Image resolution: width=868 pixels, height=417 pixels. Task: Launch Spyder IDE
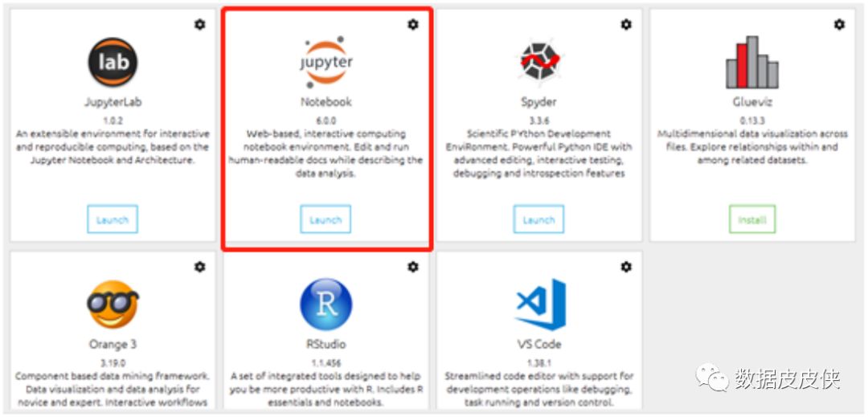tap(538, 219)
